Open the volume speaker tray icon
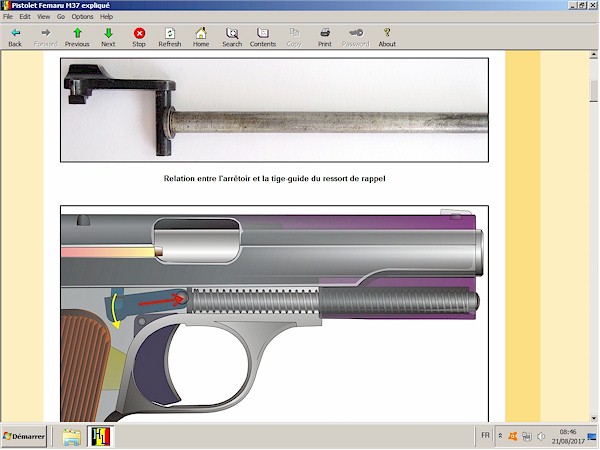The image size is (600, 450). point(541,436)
